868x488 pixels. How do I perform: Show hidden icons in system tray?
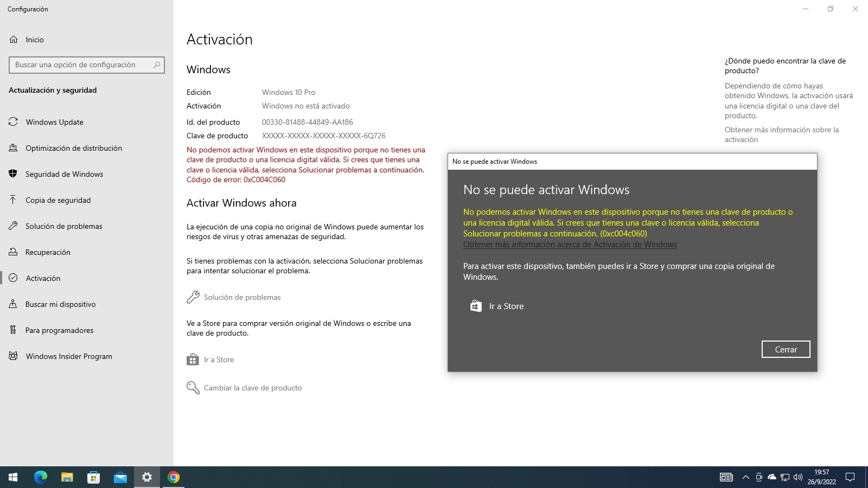(745, 477)
